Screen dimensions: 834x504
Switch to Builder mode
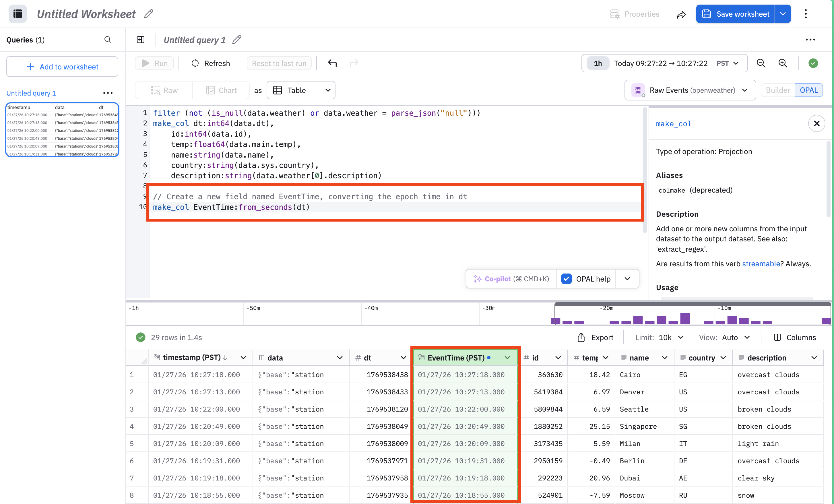tap(777, 90)
